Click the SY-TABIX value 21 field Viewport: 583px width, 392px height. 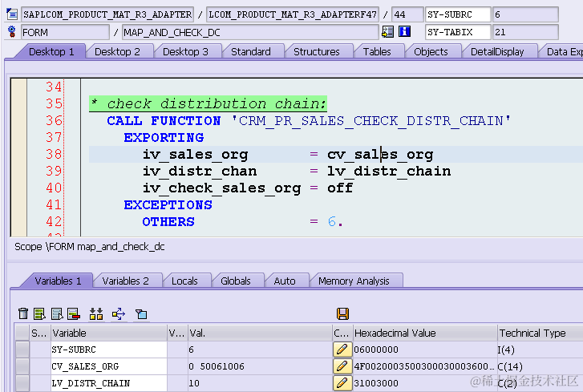pos(525,32)
